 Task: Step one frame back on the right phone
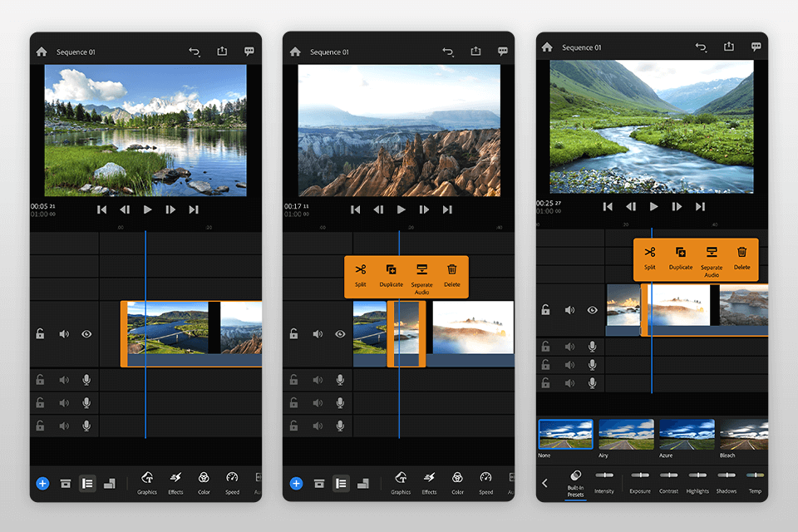tap(631, 206)
